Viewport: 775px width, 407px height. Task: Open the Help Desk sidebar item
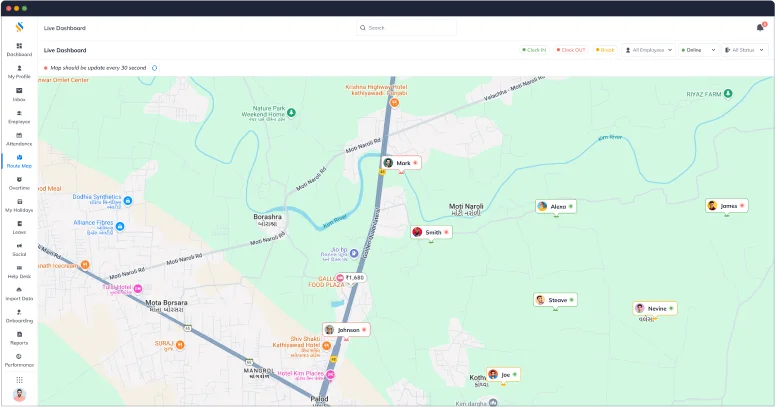(19, 271)
